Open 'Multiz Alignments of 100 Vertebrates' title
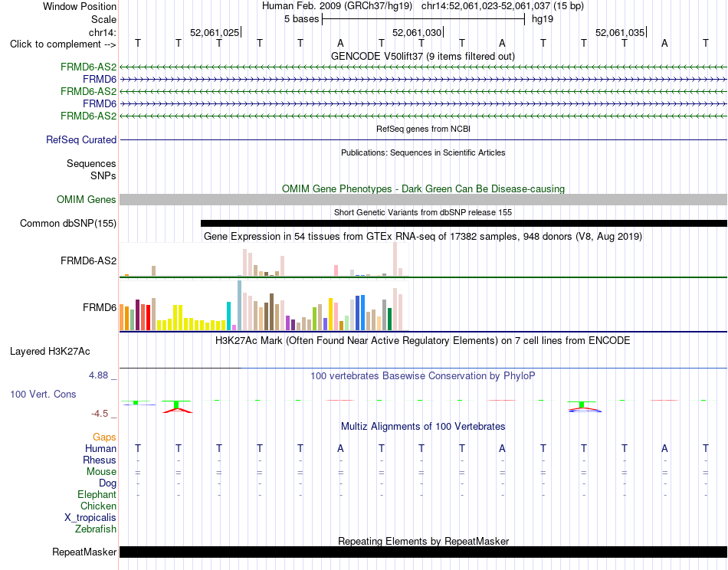 [x=423, y=427]
